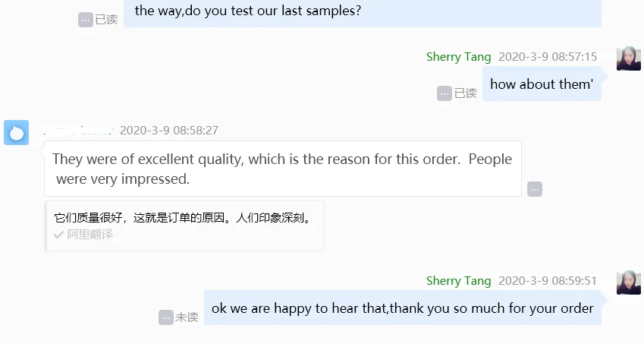Click the 已读 read status beside 'how about them'
The image size is (644, 344).
(465, 93)
